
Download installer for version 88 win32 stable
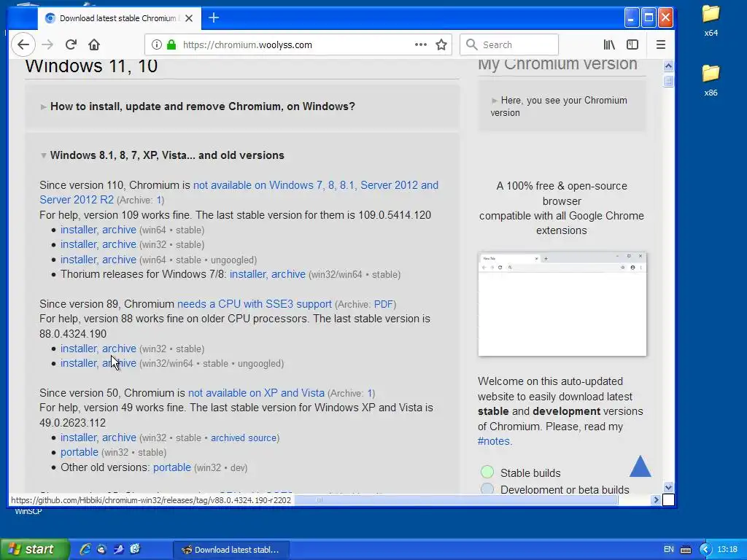click(79, 349)
